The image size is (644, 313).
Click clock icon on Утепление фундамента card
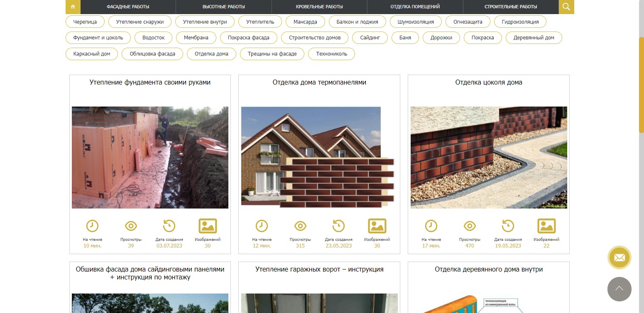(92, 226)
